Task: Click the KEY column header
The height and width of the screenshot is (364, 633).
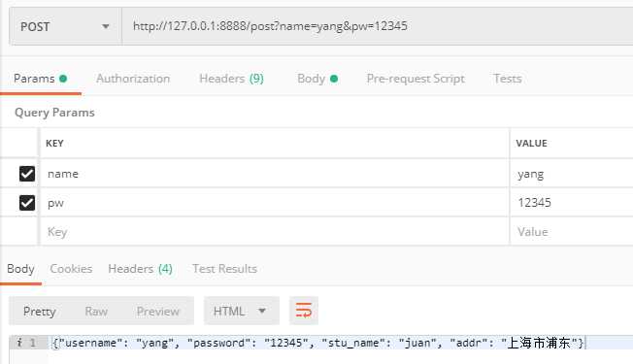Action: click(x=54, y=144)
